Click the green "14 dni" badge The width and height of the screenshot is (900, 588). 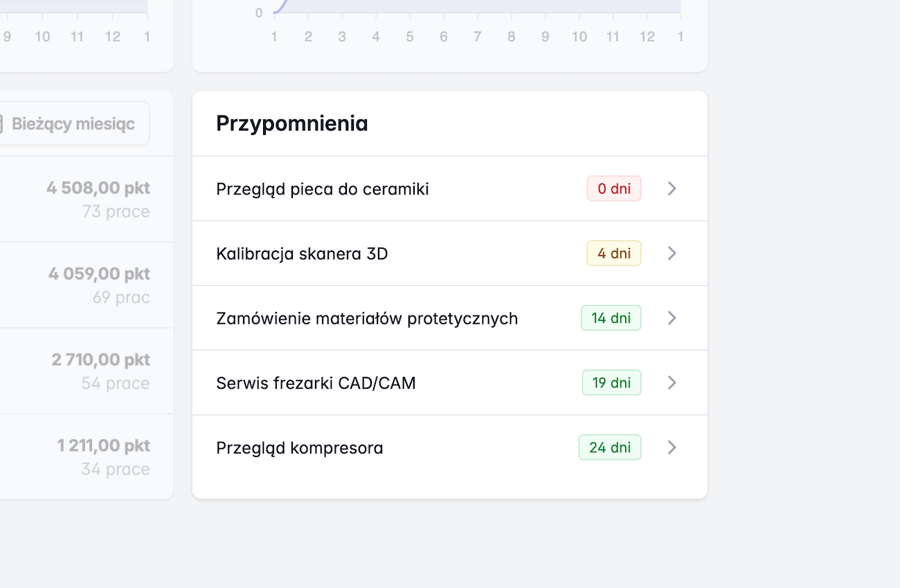pos(611,318)
